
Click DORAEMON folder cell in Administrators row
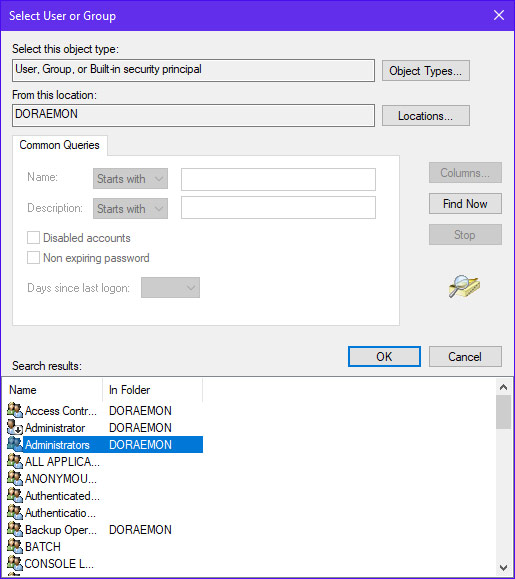pos(140,445)
